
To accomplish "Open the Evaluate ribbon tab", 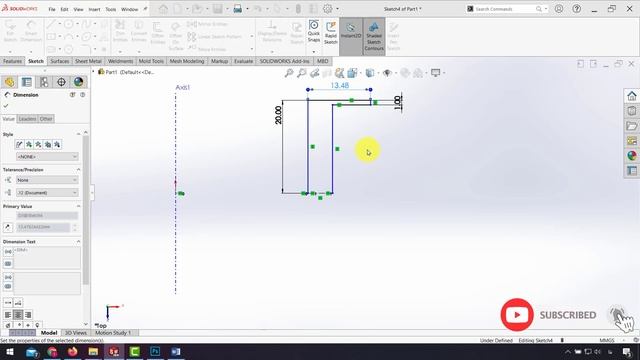I will (243, 61).
